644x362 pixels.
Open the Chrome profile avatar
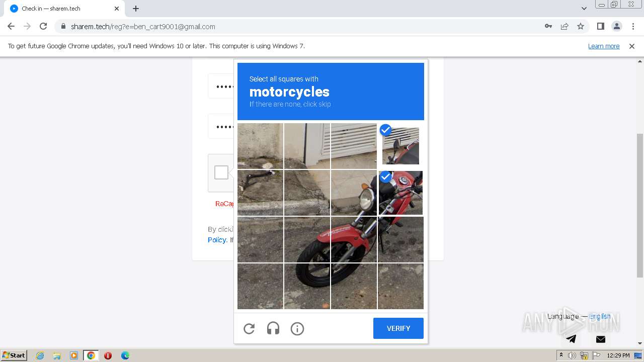(x=617, y=26)
